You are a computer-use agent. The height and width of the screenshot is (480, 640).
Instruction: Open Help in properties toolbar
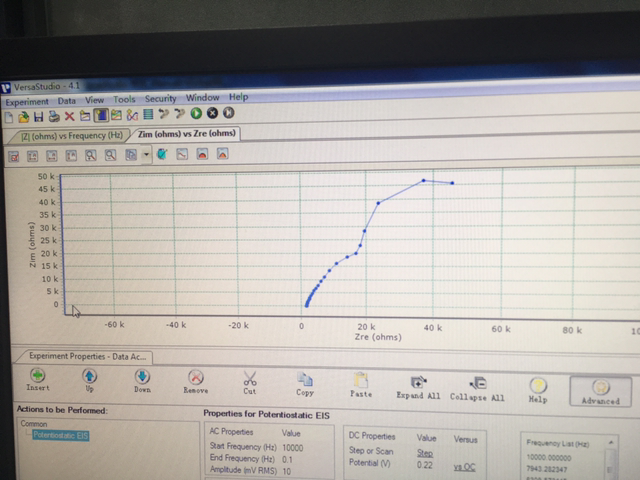click(x=538, y=391)
